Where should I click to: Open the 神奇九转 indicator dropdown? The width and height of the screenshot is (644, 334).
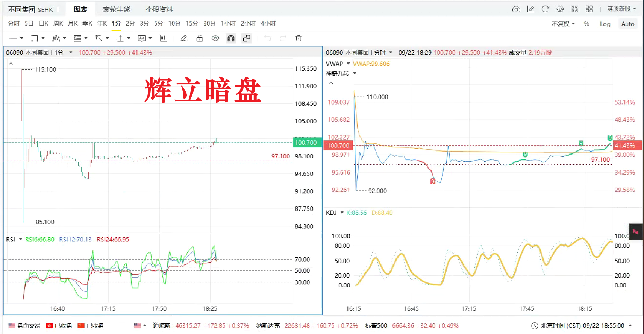click(355, 73)
